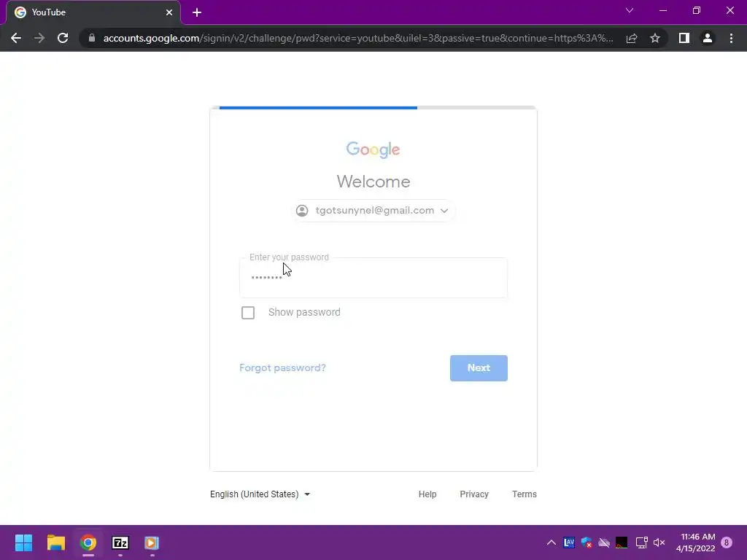Go back using the browser back arrow
747x560 pixels.
coord(16,38)
